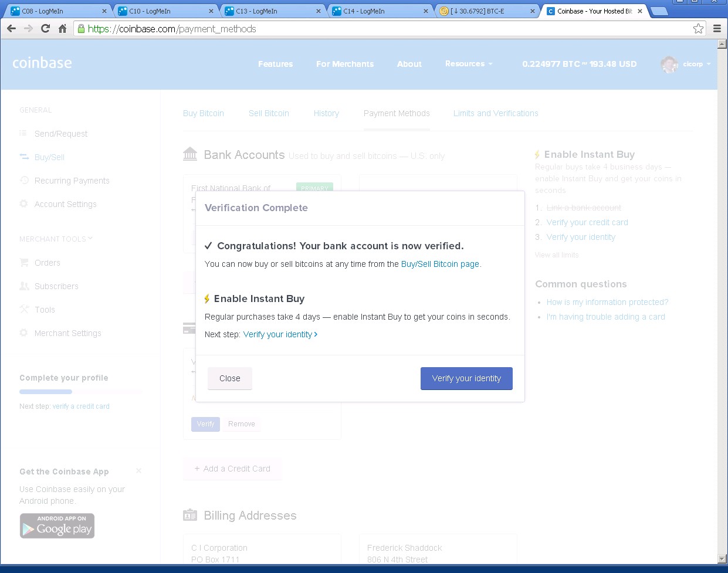The height and width of the screenshot is (573, 728).
Task: Click the BTC balance in the header
Action: (x=580, y=64)
